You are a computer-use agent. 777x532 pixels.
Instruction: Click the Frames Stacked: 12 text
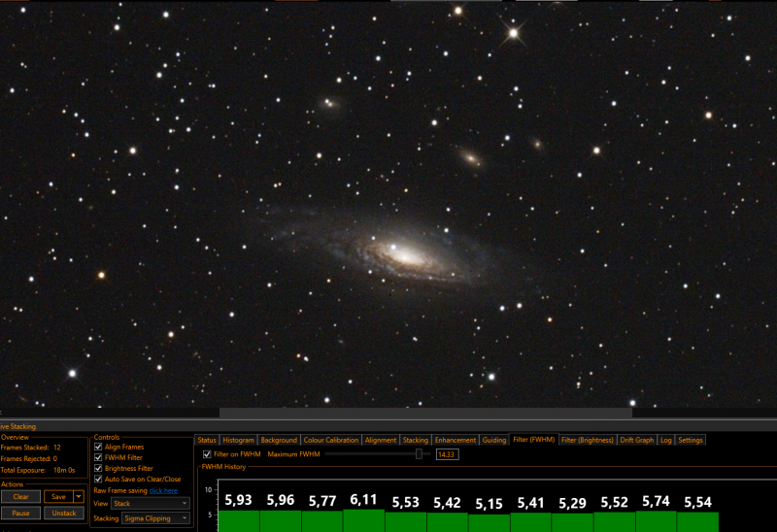[x=30, y=448]
